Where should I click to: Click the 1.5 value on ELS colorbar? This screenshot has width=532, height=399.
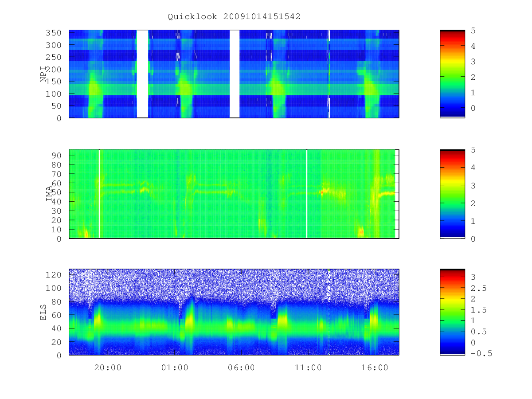(x=478, y=310)
